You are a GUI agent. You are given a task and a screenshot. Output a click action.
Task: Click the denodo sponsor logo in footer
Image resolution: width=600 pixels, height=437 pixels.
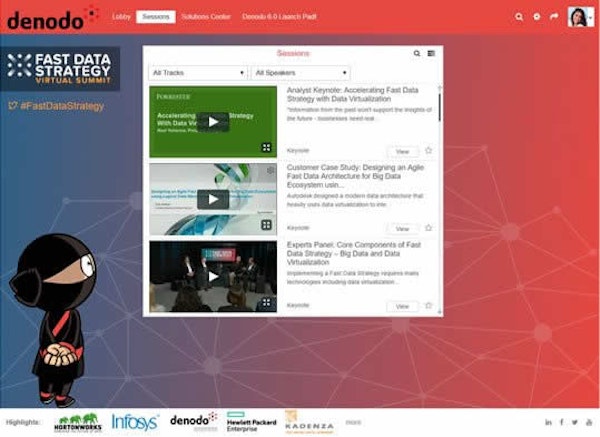point(194,421)
